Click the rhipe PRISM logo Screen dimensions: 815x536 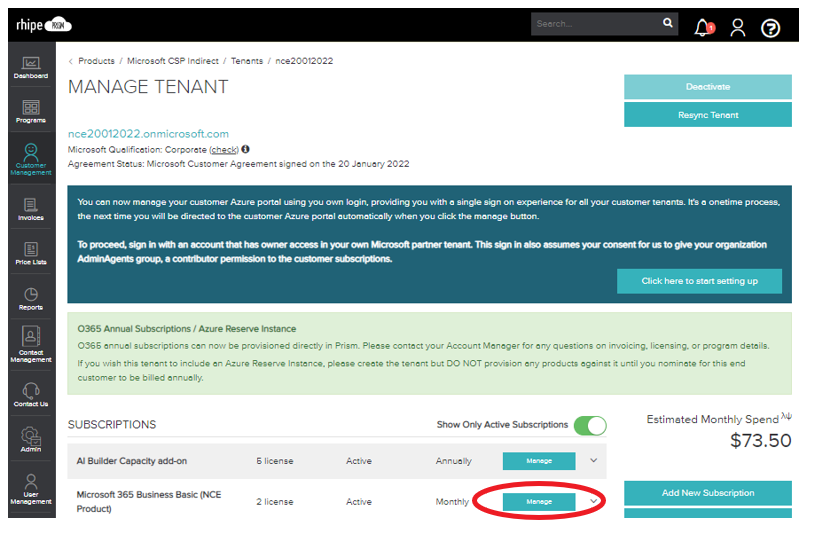click(x=44, y=24)
